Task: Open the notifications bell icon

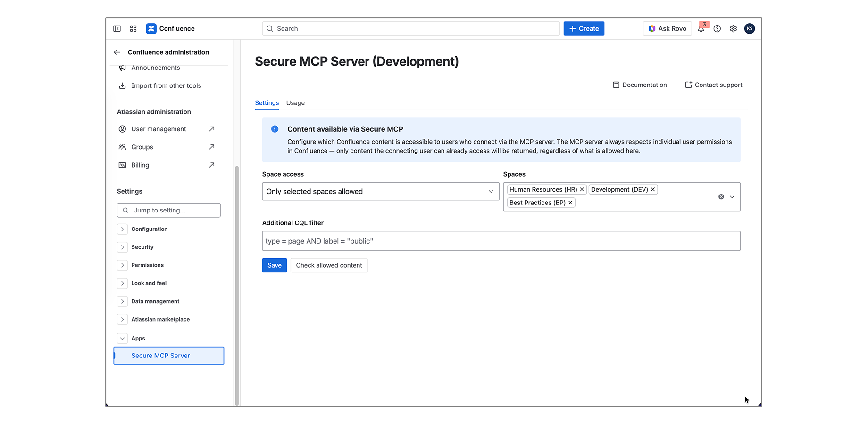Action: click(x=701, y=29)
